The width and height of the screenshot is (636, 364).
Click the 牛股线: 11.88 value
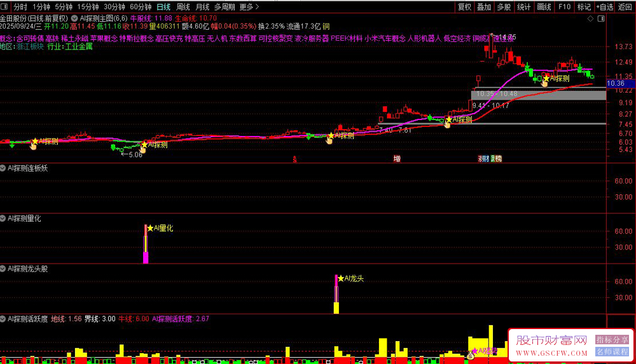[x=151, y=18]
